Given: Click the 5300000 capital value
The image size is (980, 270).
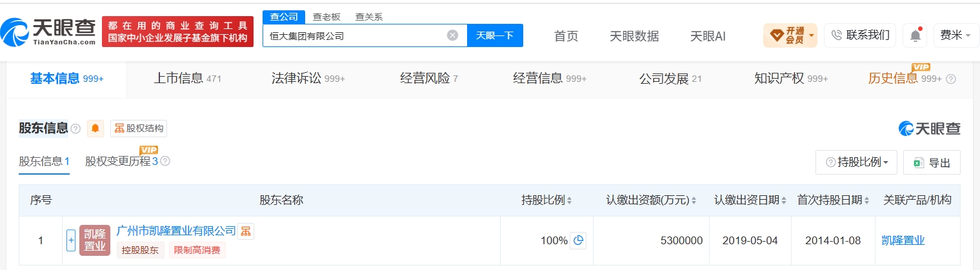Looking at the screenshot, I should [x=681, y=240].
